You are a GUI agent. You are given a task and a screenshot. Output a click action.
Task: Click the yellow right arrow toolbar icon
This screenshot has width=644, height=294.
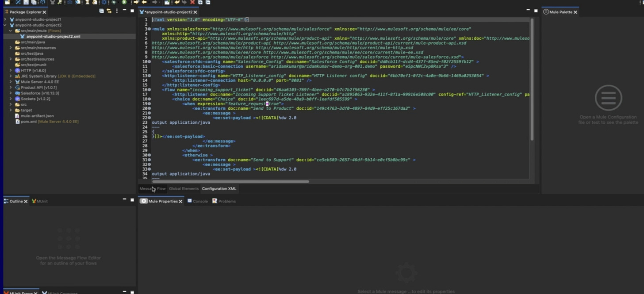coord(136,2)
